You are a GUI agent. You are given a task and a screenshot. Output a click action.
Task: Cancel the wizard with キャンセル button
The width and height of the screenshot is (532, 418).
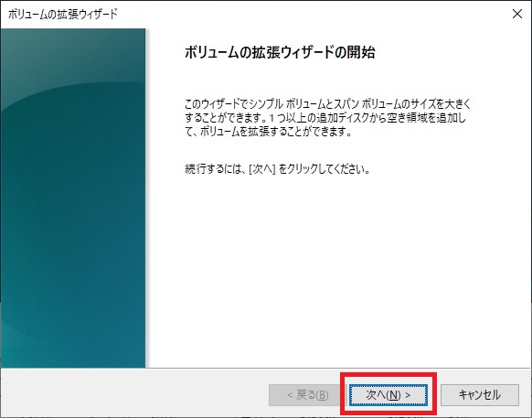point(480,394)
